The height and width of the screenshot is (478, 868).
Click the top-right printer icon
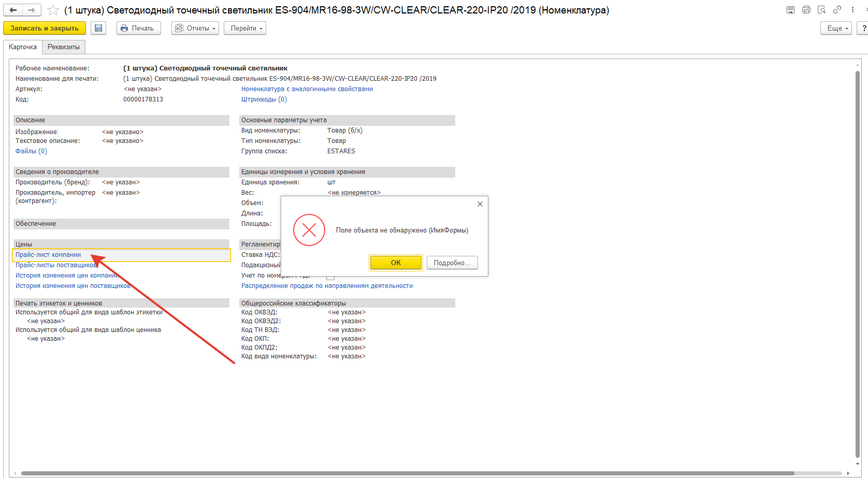click(806, 10)
